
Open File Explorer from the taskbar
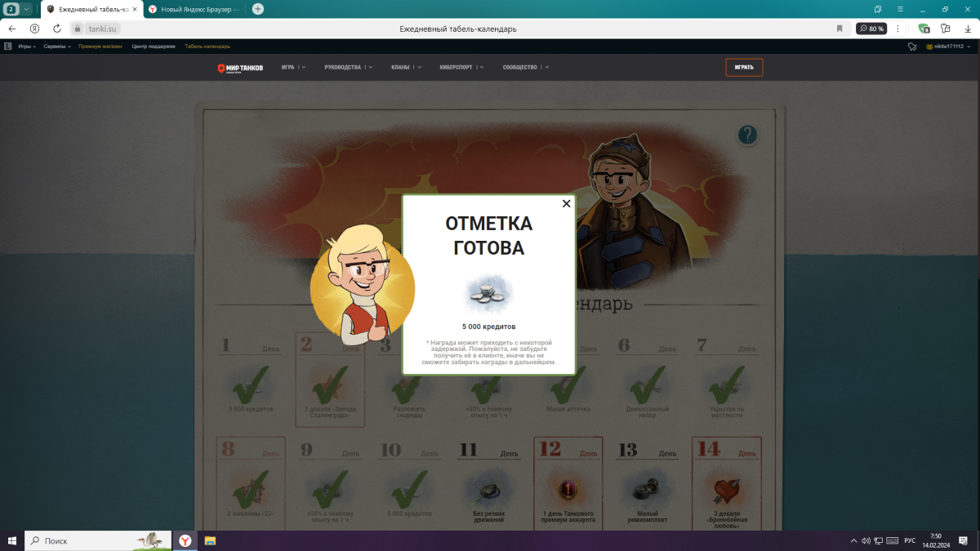pos(210,540)
